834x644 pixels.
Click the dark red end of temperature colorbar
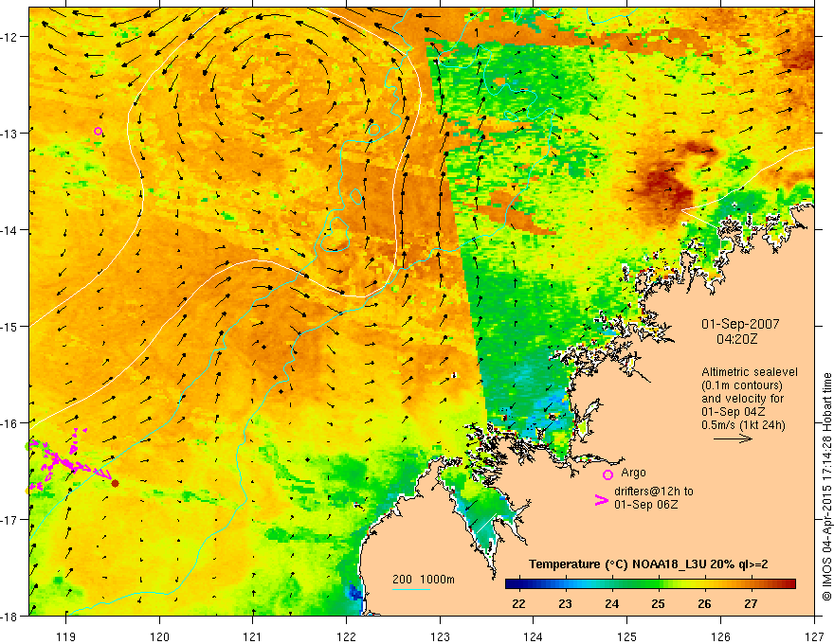789,584
